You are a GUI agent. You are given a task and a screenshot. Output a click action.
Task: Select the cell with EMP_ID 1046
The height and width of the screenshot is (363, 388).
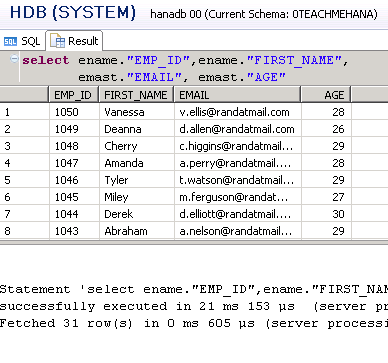pyautogui.click(x=74, y=180)
